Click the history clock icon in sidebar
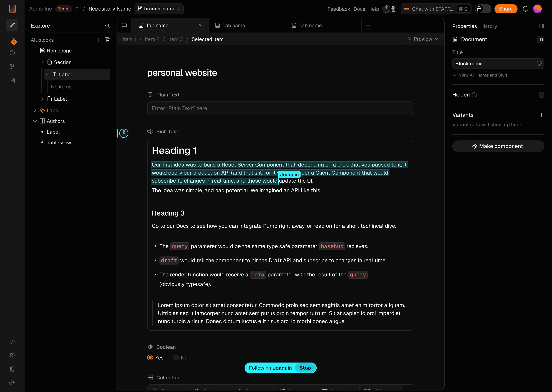Image resolution: width=552 pixels, height=392 pixels. click(x=12, y=53)
